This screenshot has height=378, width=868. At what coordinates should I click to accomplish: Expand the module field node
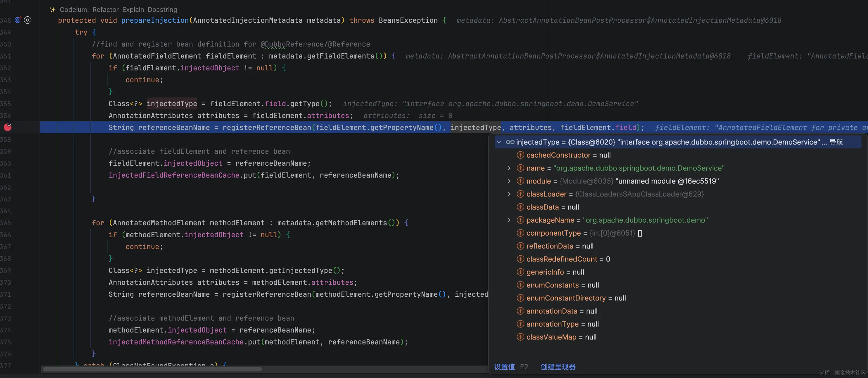point(509,181)
